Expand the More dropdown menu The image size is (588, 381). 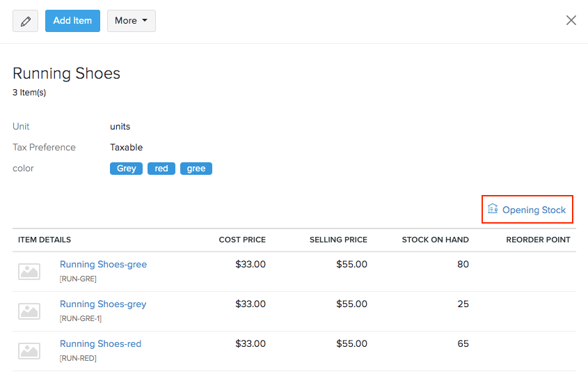131,21
